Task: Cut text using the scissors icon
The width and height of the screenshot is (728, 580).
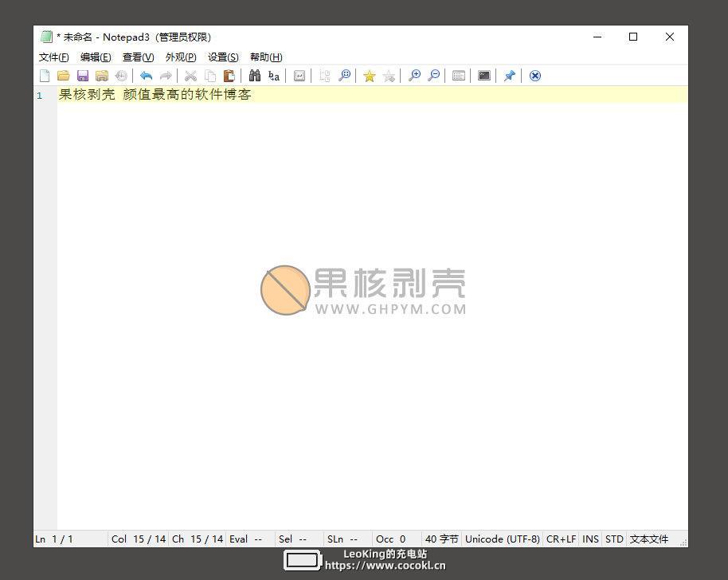Action: (x=190, y=76)
